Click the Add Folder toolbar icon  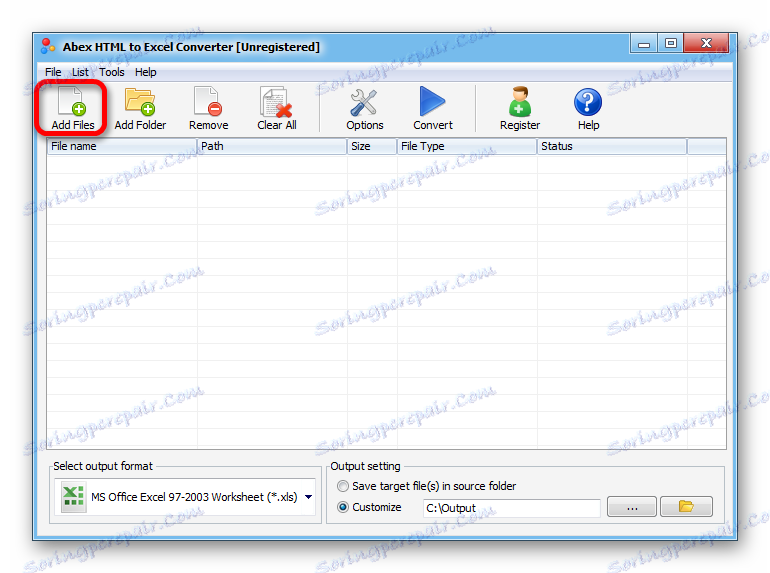tap(140, 101)
